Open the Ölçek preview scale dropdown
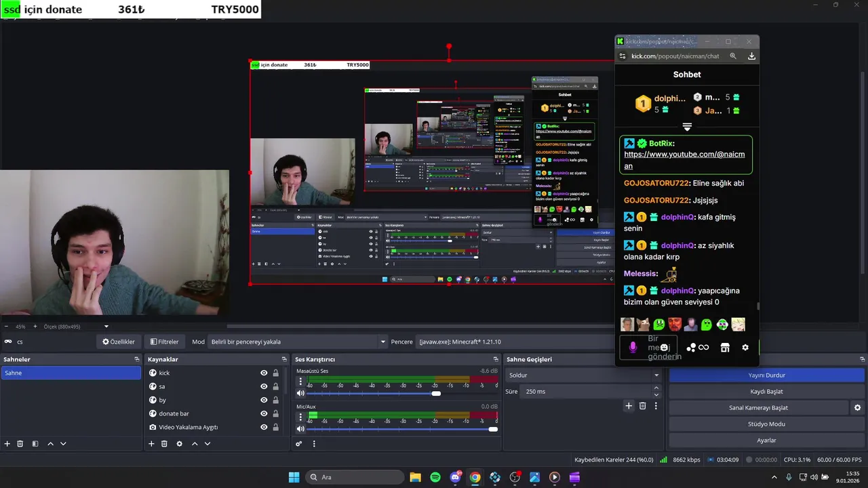The height and width of the screenshot is (488, 868). (x=75, y=327)
